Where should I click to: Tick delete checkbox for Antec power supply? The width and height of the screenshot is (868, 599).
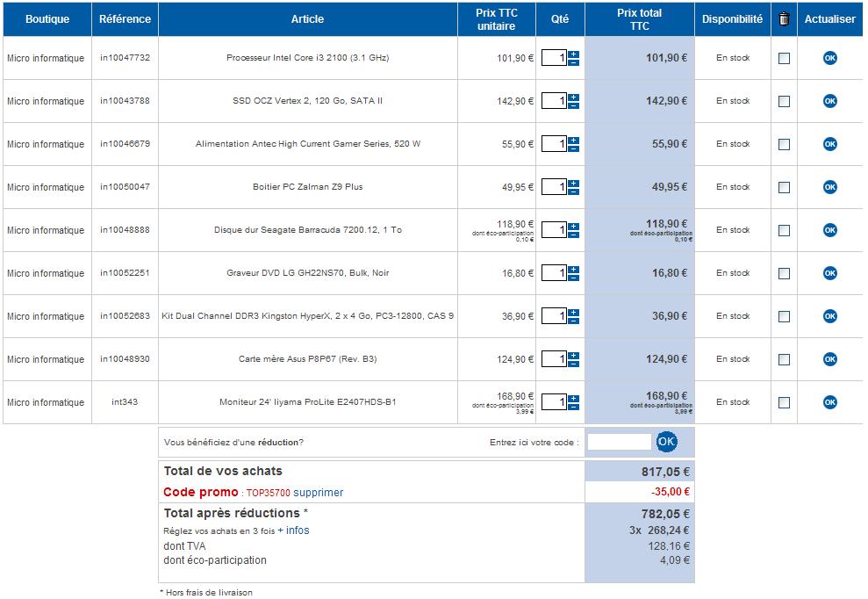point(784,144)
